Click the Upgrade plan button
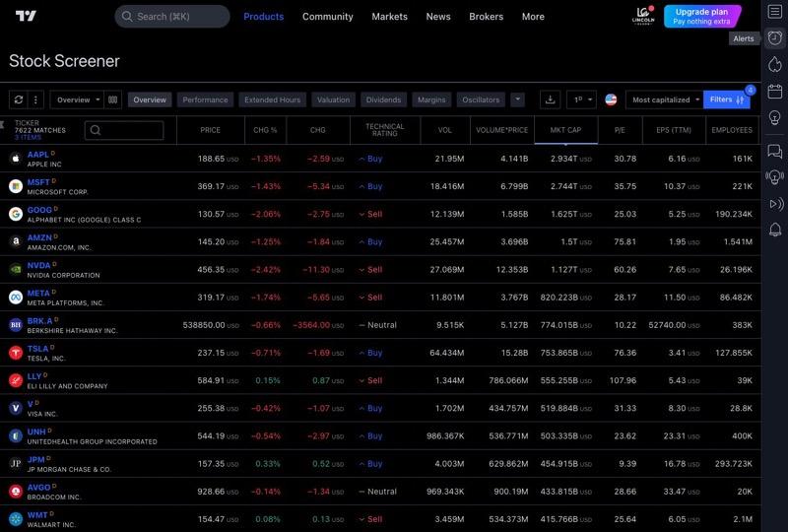 (x=702, y=16)
